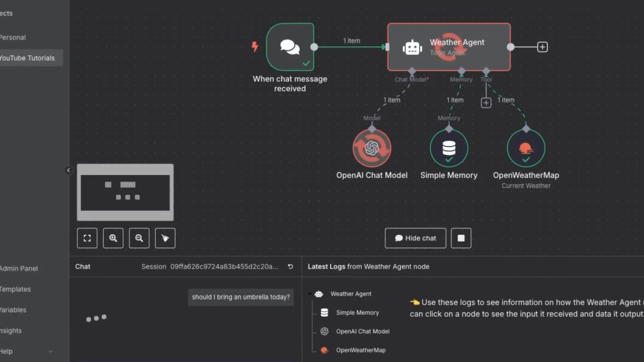Click the Weather Agent output handle
The width and height of the screenshot is (644, 362).
pos(511,47)
